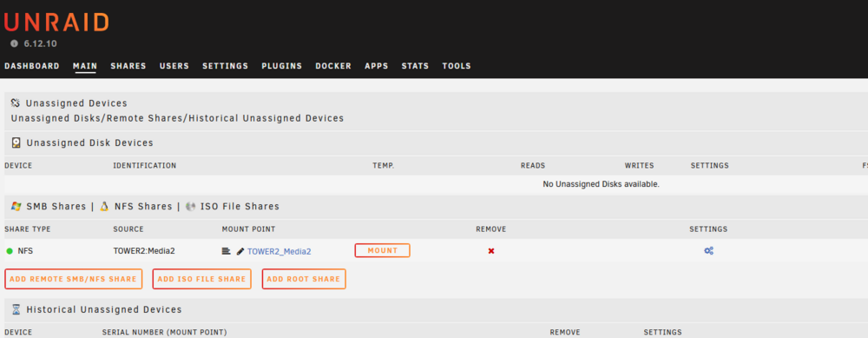Click the READS column header

pyautogui.click(x=533, y=166)
